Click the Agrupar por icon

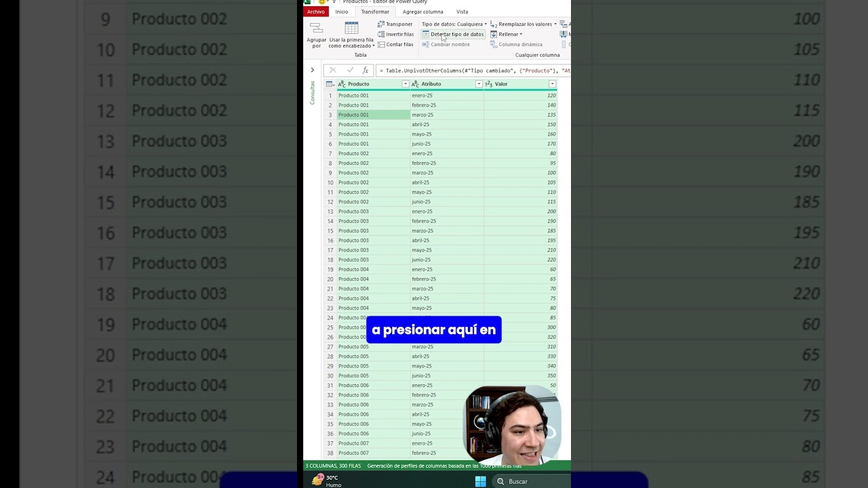[316, 28]
